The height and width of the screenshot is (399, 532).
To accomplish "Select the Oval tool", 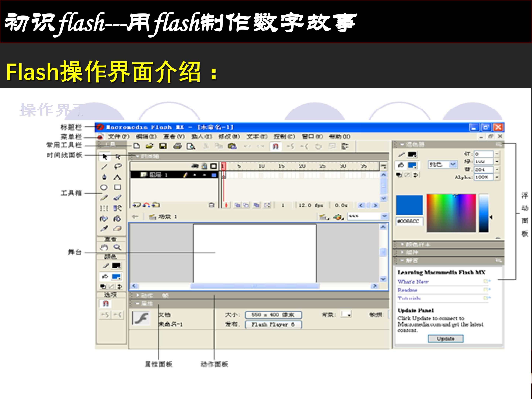I will 104,187.
